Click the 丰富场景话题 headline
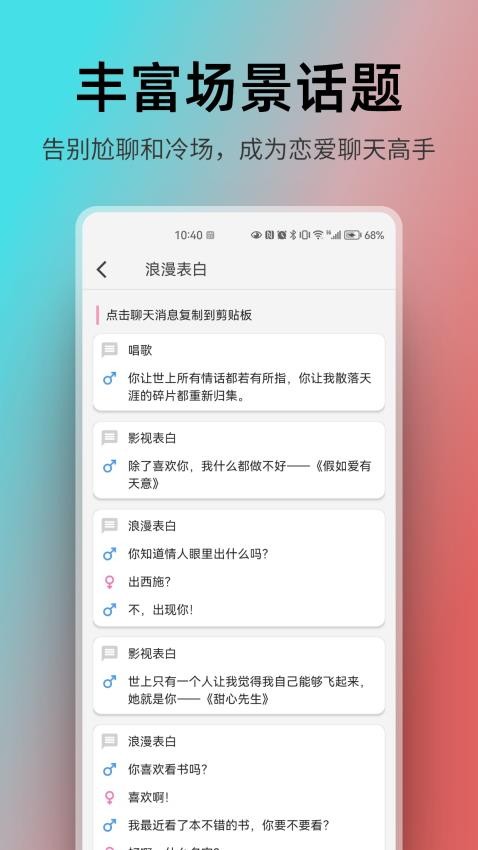 tap(239, 88)
